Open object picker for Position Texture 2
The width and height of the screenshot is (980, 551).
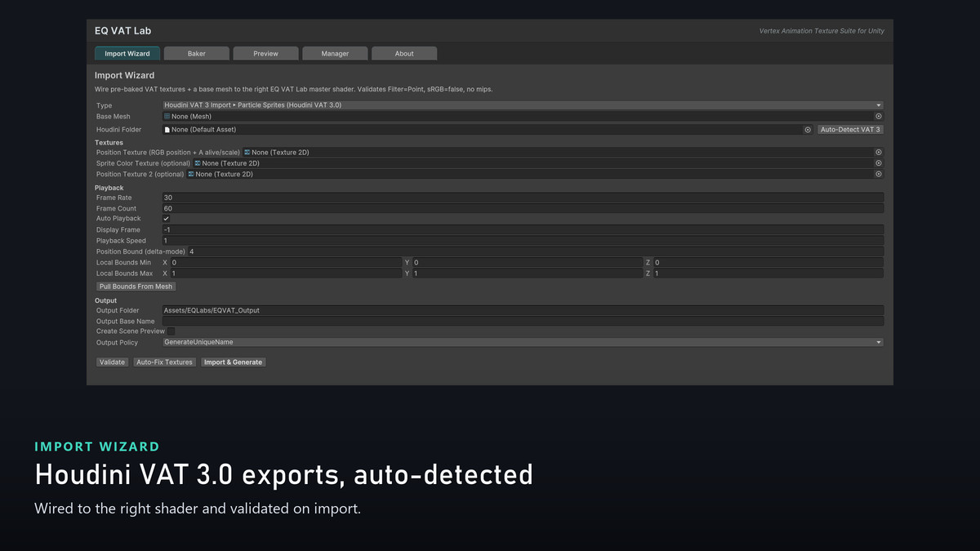(x=879, y=174)
